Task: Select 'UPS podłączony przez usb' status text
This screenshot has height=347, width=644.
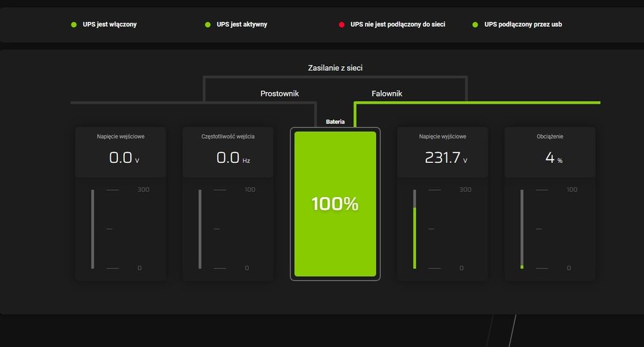Action: (523, 24)
